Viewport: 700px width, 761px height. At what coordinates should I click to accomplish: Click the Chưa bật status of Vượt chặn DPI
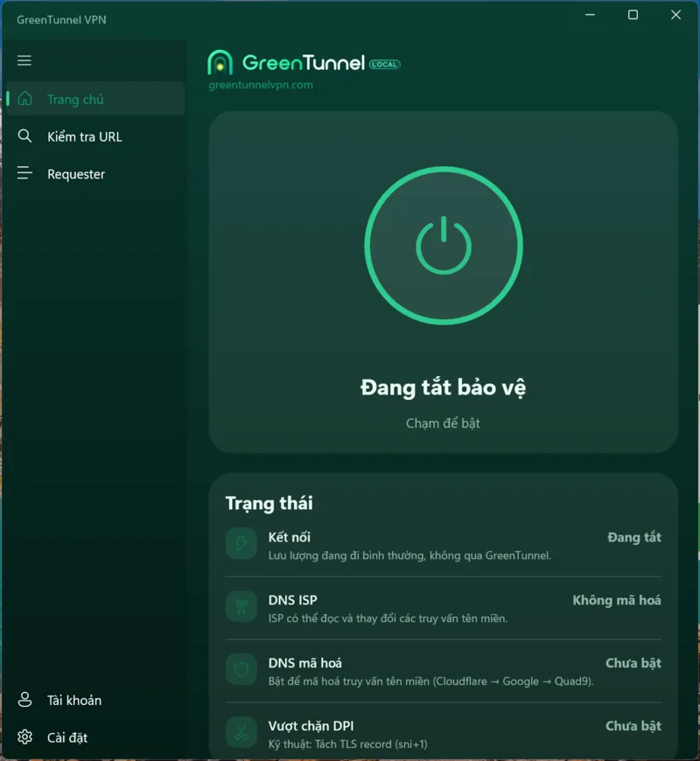(633, 726)
